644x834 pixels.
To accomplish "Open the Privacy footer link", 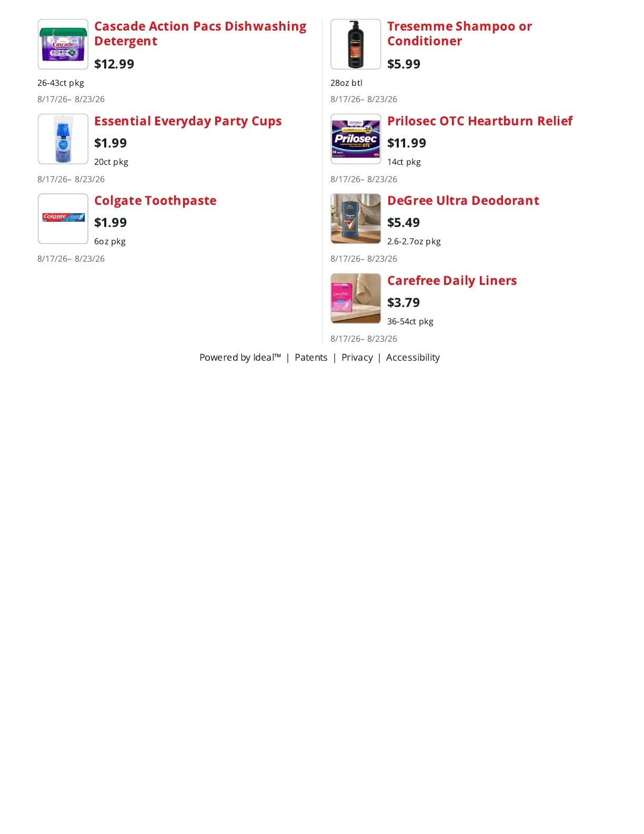I will (357, 358).
